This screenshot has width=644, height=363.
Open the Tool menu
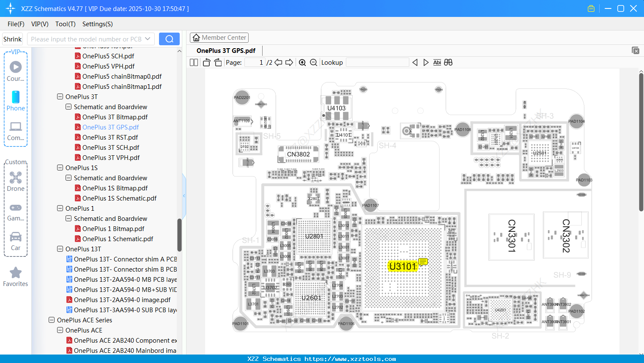point(65,24)
